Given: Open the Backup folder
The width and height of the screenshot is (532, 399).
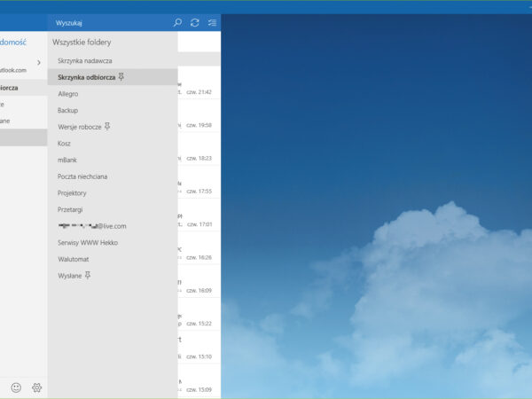Looking at the screenshot, I should tap(68, 110).
